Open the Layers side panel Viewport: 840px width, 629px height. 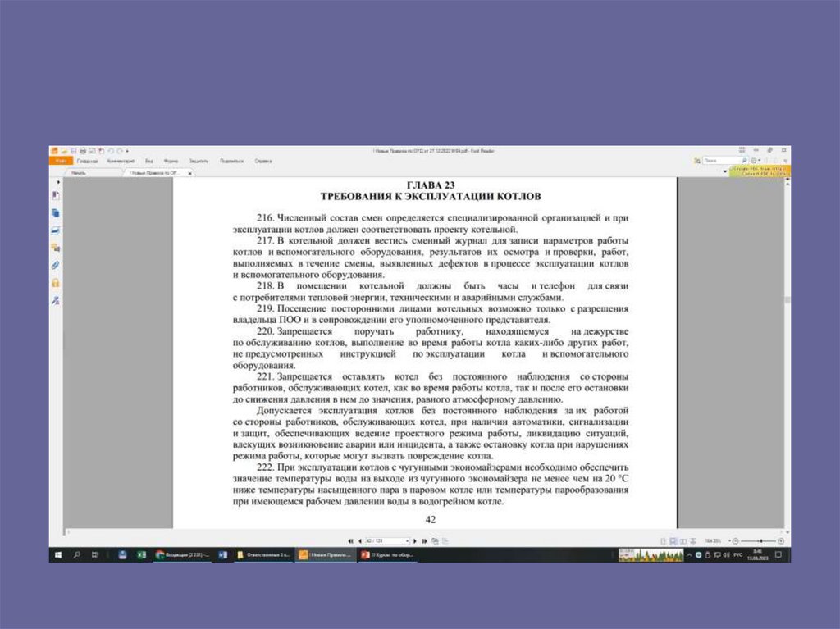56,230
